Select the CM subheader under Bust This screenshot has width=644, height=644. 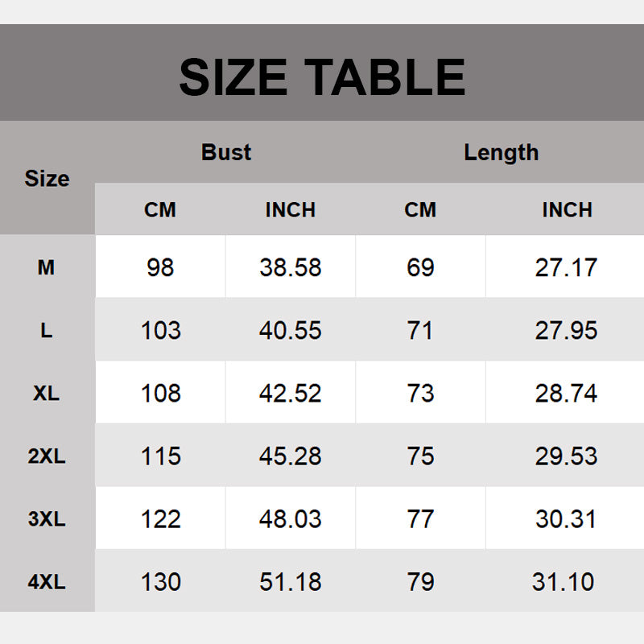point(160,210)
